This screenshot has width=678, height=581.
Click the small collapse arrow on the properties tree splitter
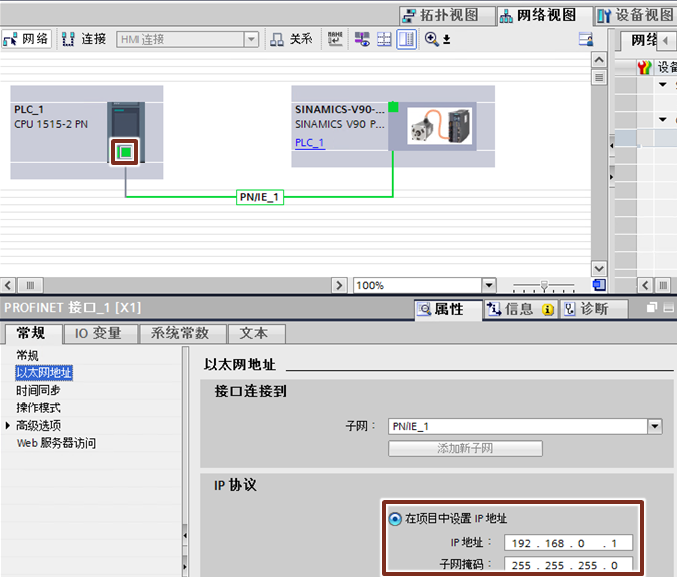(x=185, y=536)
